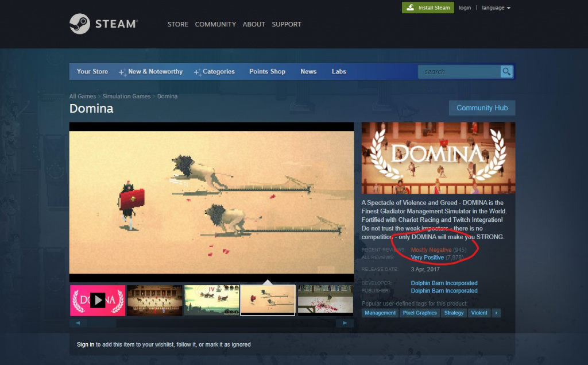Viewport: 588px width, 365px height.
Task: Select the highlighted lions screenshot thumbnail
Action: (268, 301)
